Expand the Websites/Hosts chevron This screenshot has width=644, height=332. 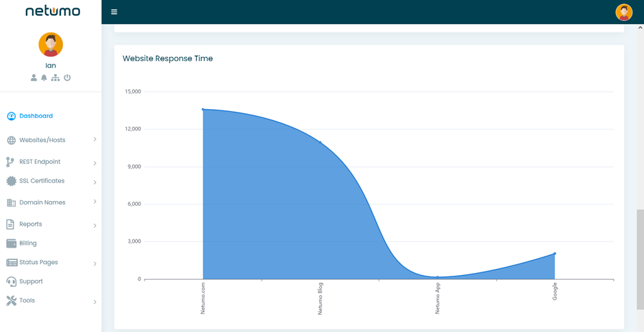95,139
